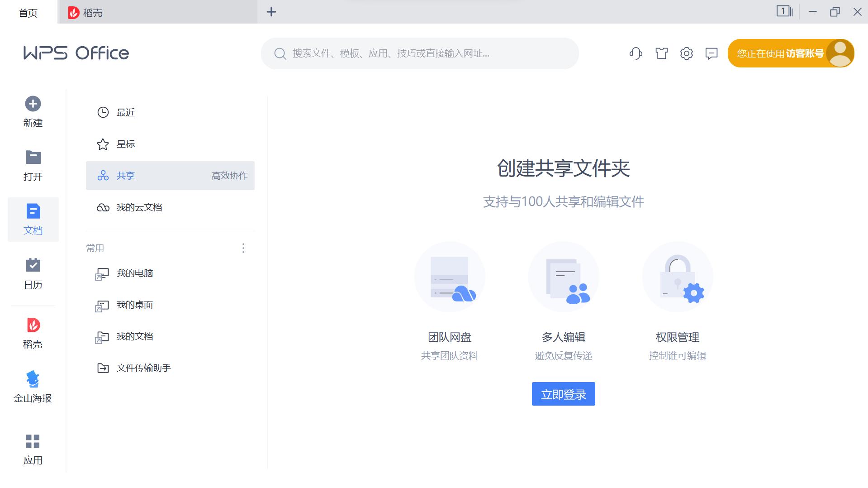The height and width of the screenshot is (488, 868).
Task: Open the skin/theme shirt icon
Action: click(661, 53)
